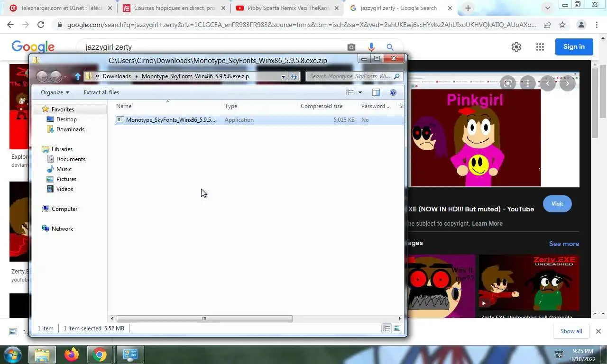Show the preview pane in Explorer
The image size is (607, 364).
(x=376, y=92)
